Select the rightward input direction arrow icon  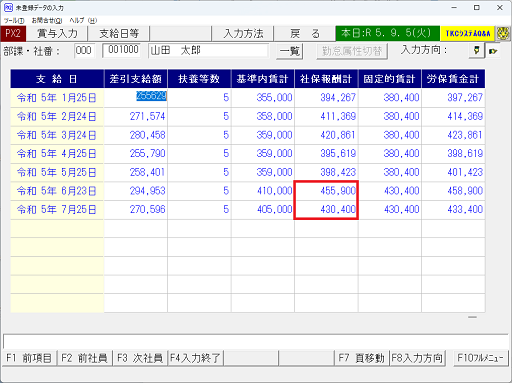pyautogui.click(x=493, y=51)
